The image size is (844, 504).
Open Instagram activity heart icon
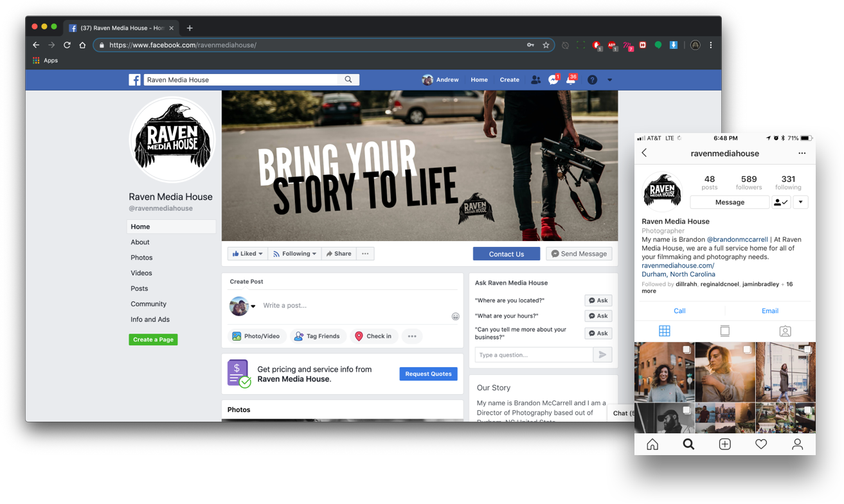(761, 444)
